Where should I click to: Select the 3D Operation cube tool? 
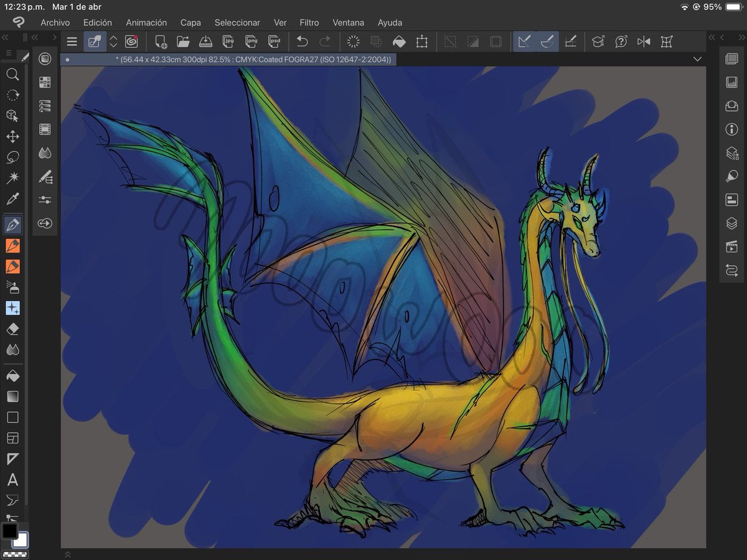[12, 116]
